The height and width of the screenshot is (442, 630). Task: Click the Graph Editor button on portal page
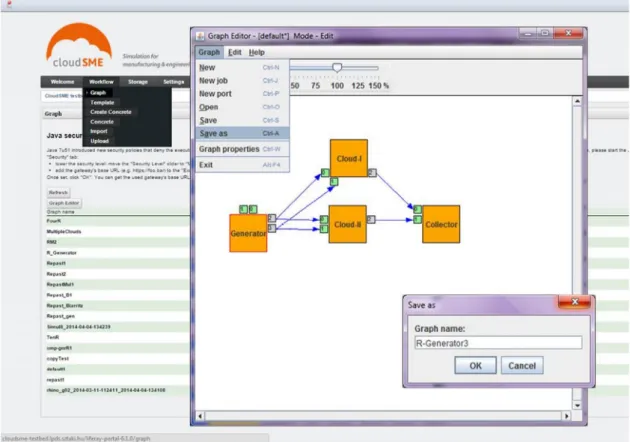click(64, 203)
